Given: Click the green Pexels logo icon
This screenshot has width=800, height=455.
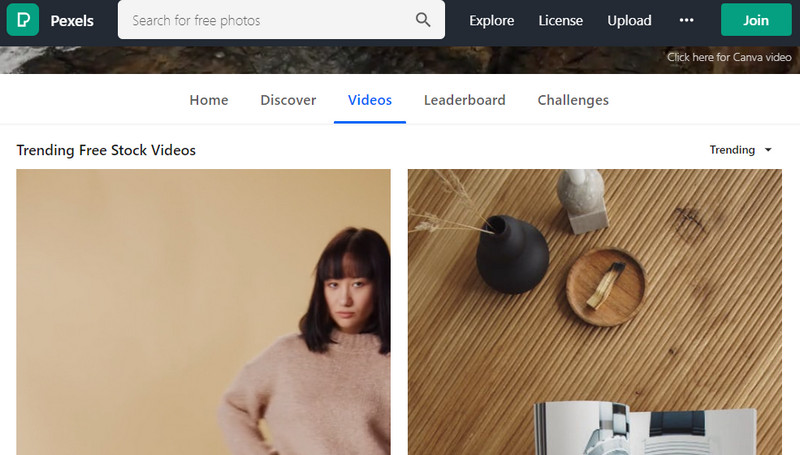Looking at the screenshot, I should click(x=22, y=20).
